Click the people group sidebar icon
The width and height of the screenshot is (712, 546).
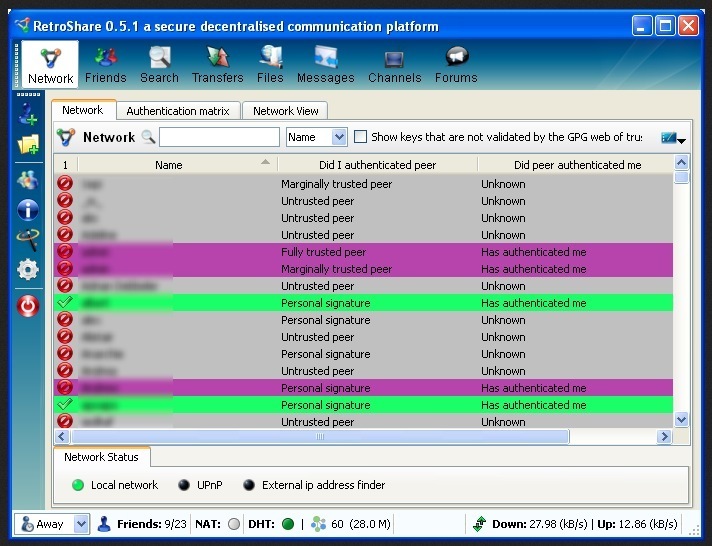pos(28,180)
